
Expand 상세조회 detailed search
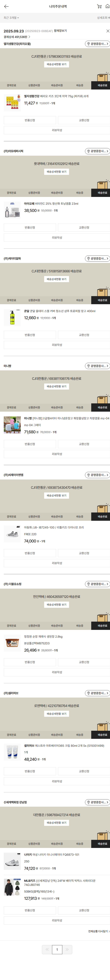pos(103,18)
